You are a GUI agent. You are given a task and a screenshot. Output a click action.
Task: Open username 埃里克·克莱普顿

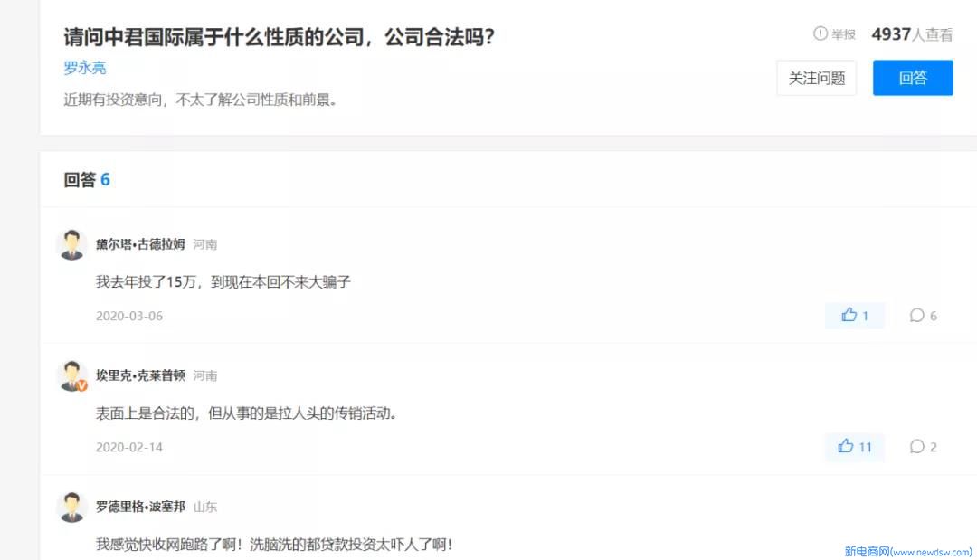(140, 375)
